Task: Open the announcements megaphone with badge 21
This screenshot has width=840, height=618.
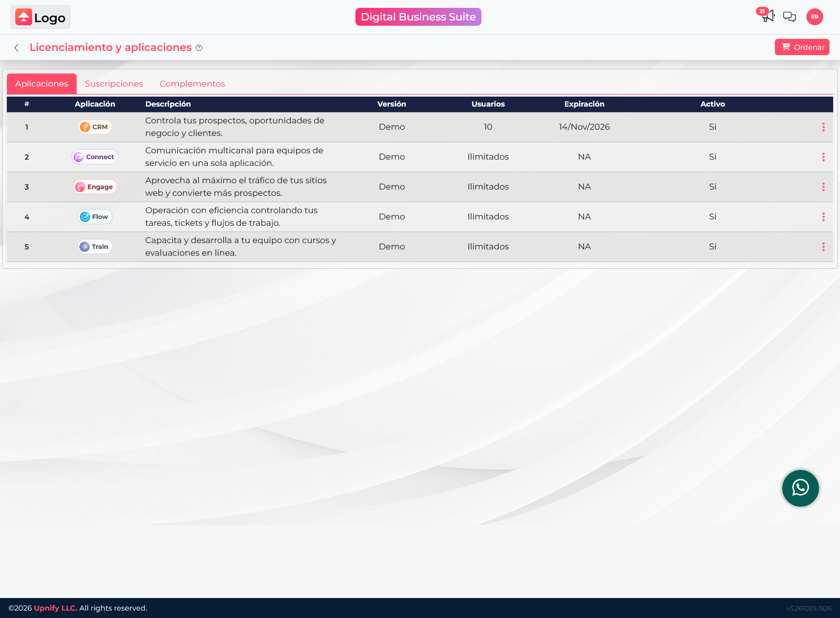Action: click(767, 16)
